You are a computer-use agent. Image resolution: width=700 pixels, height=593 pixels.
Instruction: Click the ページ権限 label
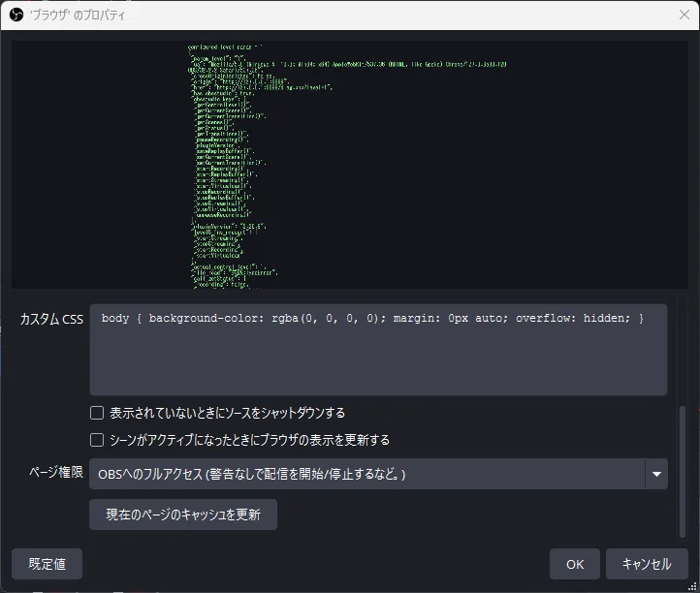[56, 472]
